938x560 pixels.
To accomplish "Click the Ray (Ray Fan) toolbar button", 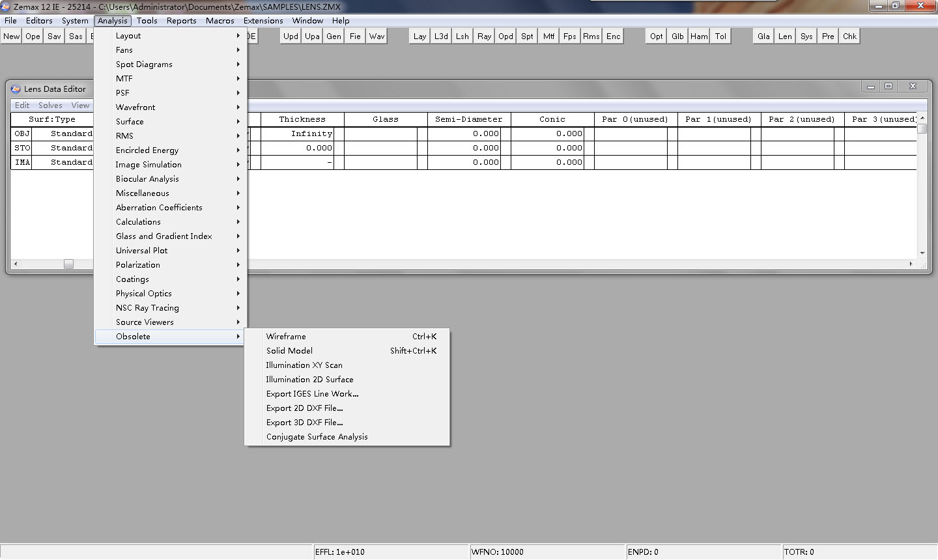I will [485, 36].
